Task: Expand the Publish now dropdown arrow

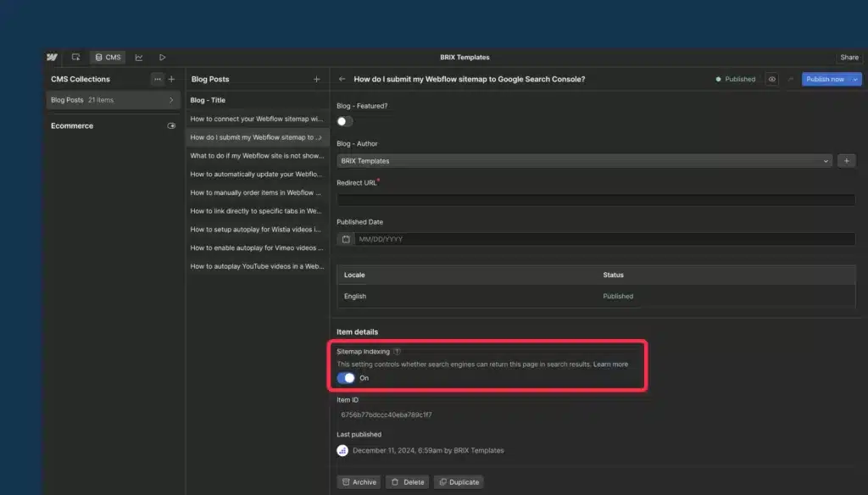Action: [856, 79]
